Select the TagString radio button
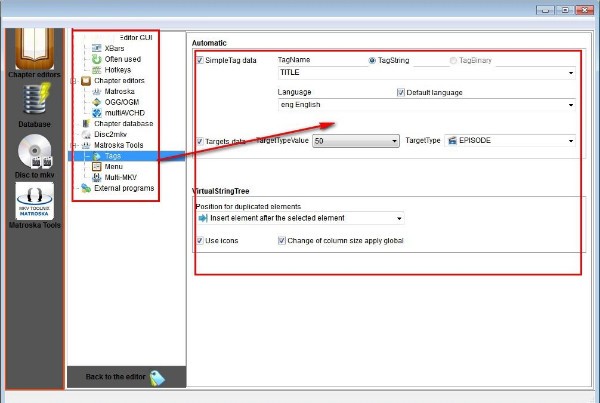Viewport: 600px width, 403px height. tap(372, 60)
